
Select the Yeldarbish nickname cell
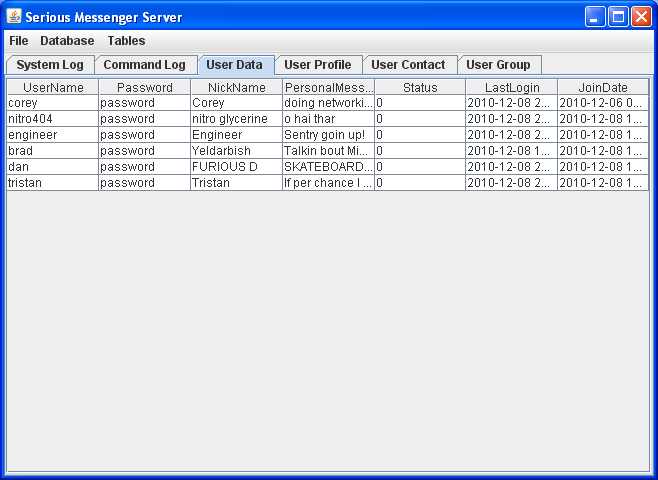[x=237, y=151]
